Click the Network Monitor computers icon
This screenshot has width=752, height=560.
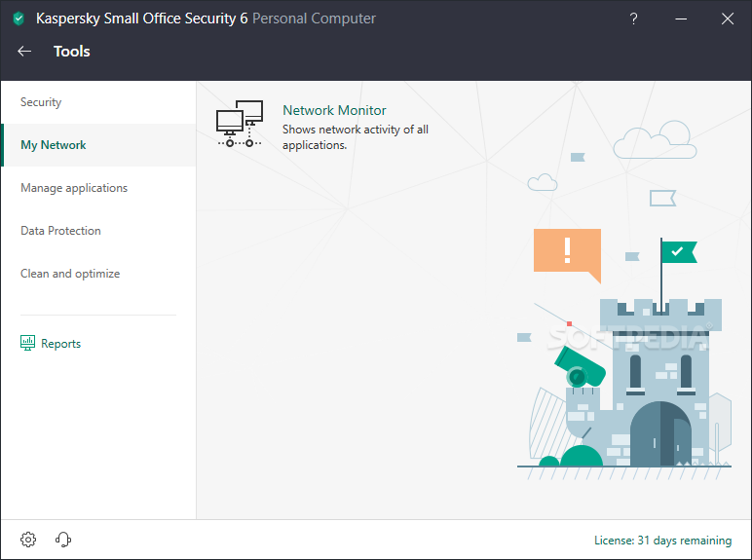point(240,124)
